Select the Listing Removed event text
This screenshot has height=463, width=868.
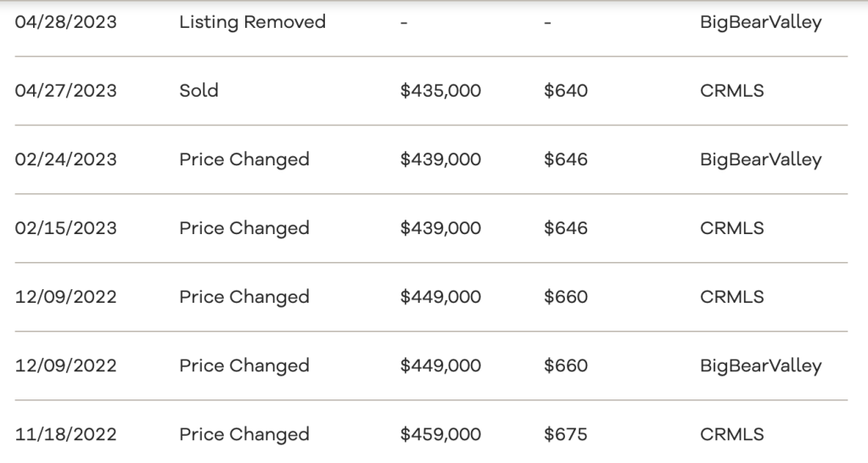tap(252, 22)
